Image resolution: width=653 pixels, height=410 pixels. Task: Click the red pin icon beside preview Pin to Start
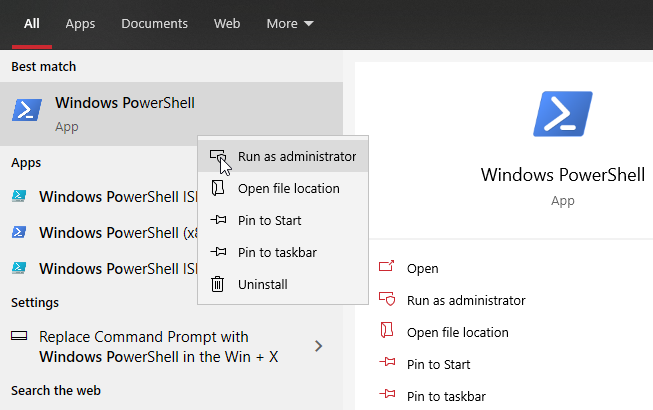coord(387,362)
